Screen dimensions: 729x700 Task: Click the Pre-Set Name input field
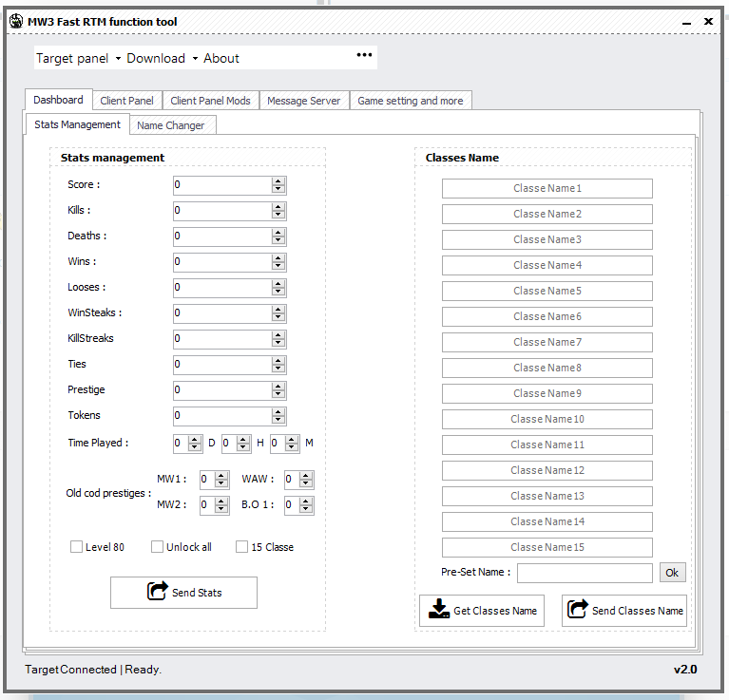tap(585, 573)
